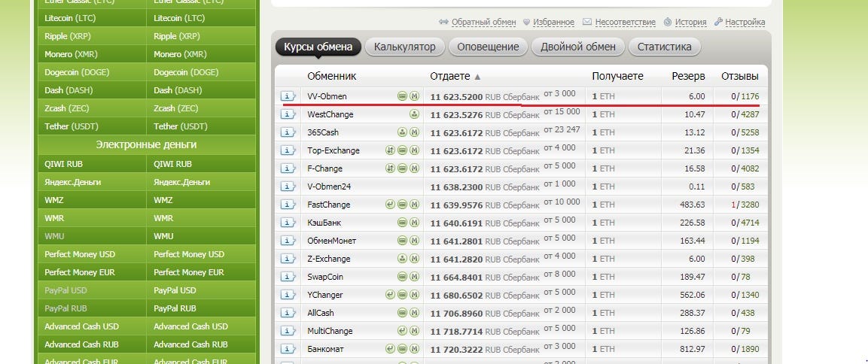Click the Несоответствие link
Image resolution: width=868 pixels, height=364 pixels.
pos(625,22)
